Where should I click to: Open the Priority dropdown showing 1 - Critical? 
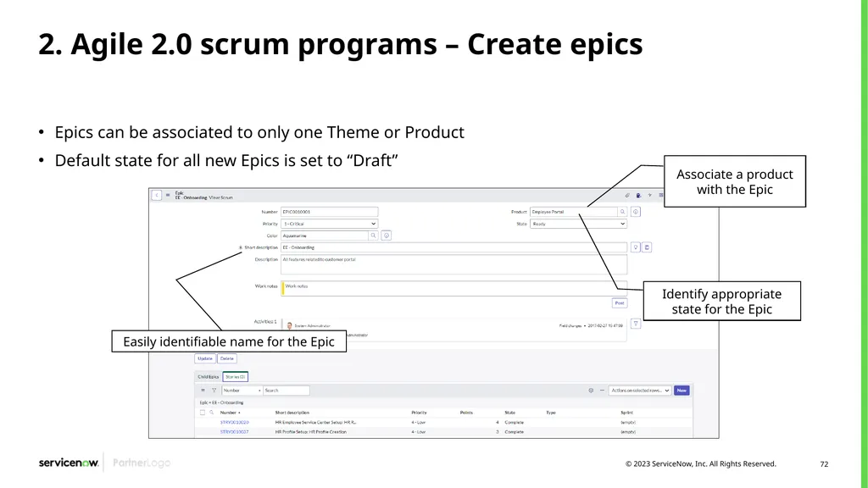click(x=330, y=224)
